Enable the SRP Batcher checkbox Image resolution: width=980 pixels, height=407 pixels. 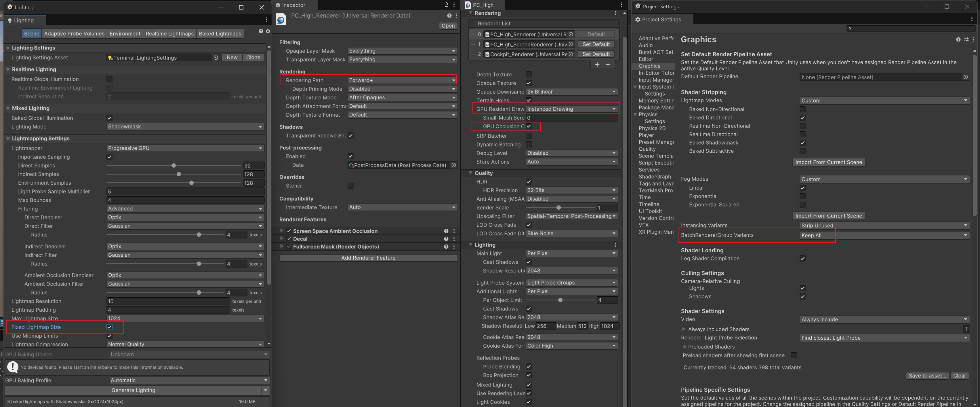(529, 136)
